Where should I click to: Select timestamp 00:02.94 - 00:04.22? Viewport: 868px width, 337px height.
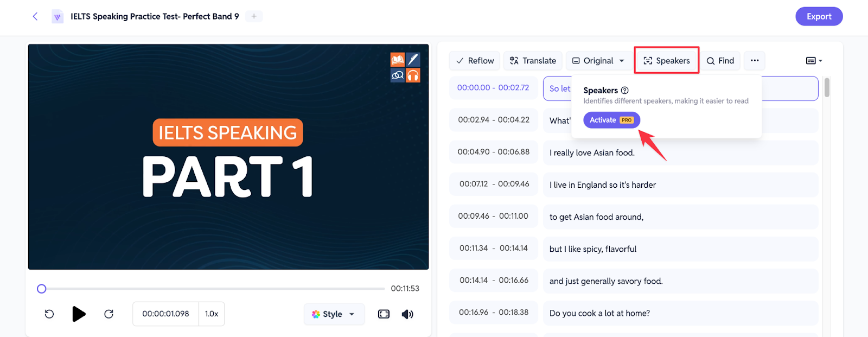(x=493, y=120)
